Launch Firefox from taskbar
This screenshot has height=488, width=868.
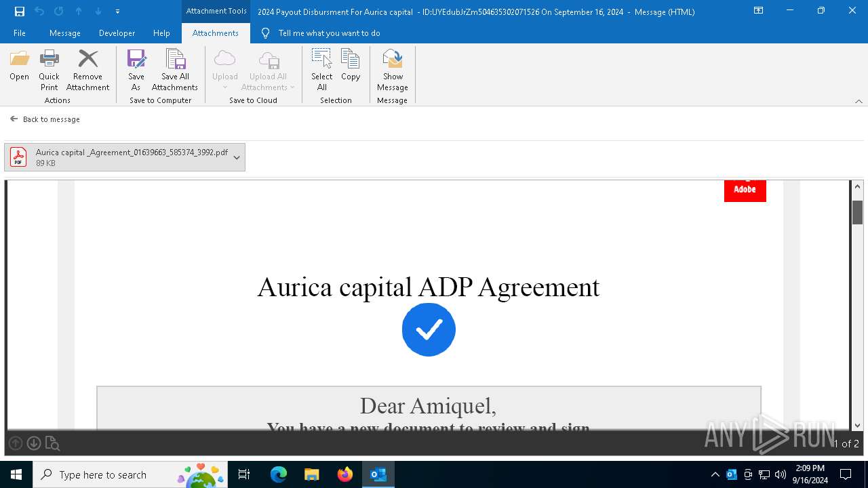click(345, 474)
